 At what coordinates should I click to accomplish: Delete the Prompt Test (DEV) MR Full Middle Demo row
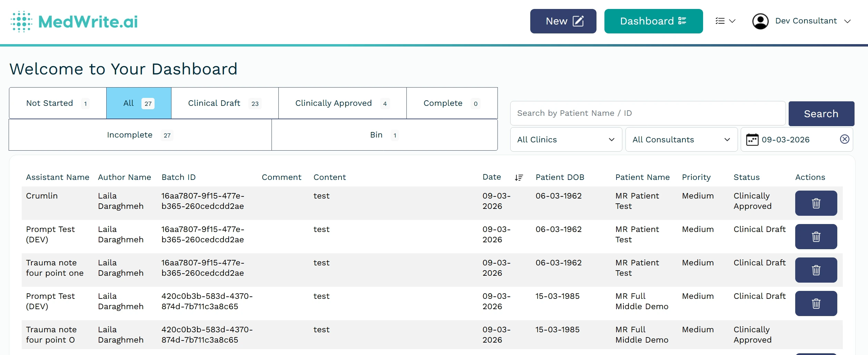coord(816,303)
